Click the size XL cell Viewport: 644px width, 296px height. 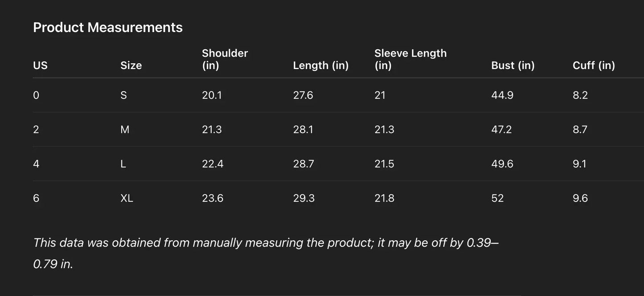click(x=127, y=198)
